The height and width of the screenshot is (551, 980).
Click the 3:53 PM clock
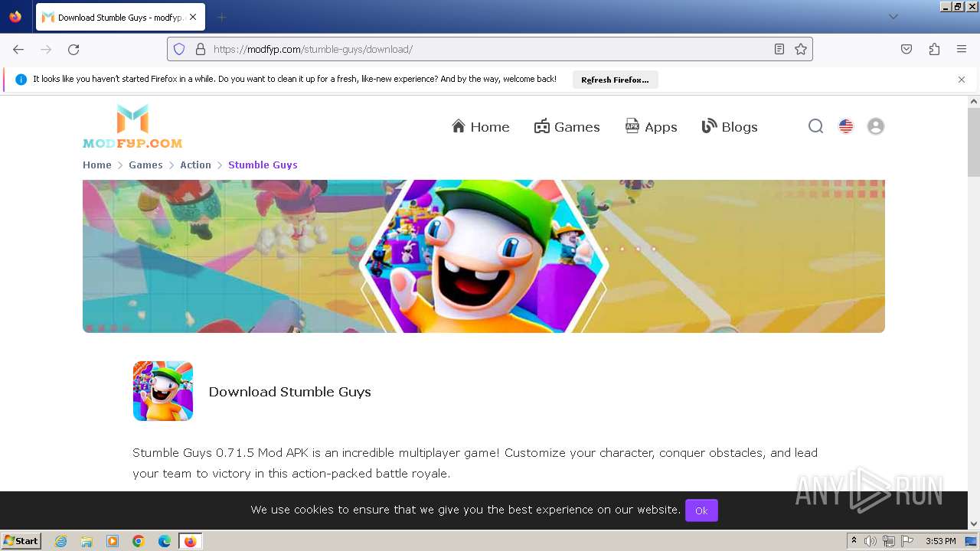pos(940,541)
